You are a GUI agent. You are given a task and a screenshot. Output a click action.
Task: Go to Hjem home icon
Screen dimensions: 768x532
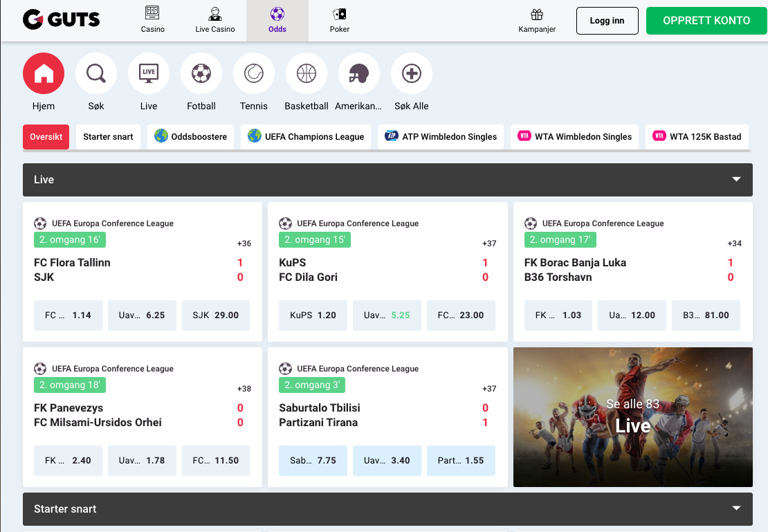(x=44, y=73)
